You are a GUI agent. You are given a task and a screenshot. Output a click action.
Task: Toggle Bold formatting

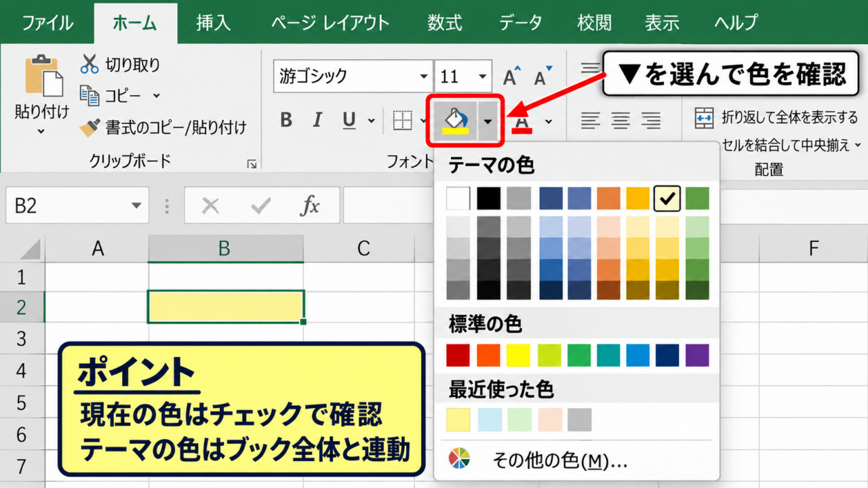coord(286,121)
